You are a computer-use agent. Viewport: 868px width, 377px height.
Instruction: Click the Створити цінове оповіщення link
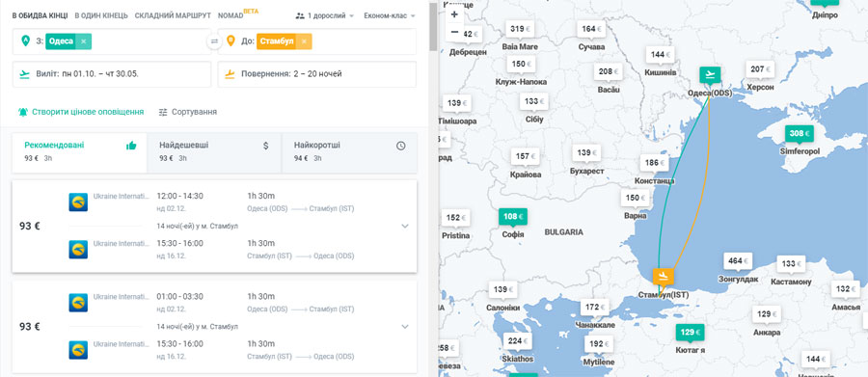point(88,112)
